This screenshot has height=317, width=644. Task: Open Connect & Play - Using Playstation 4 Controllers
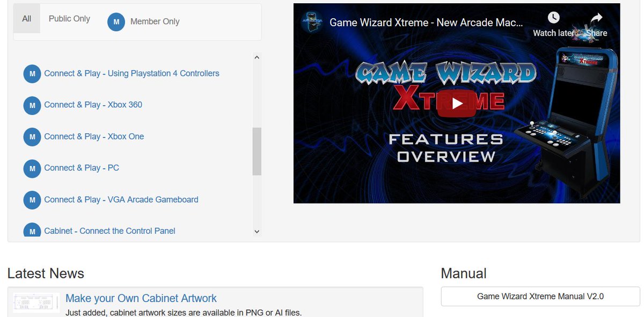(131, 74)
